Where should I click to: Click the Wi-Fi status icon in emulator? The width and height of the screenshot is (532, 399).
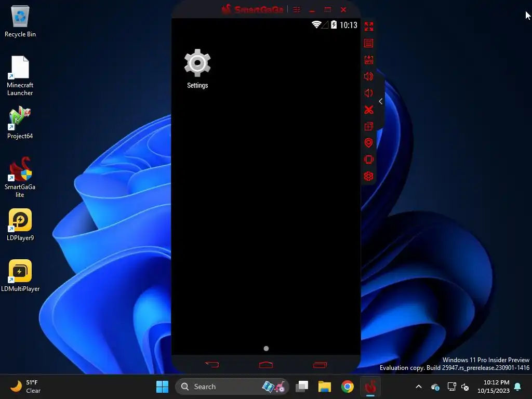pyautogui.click(x=316, y=24)
